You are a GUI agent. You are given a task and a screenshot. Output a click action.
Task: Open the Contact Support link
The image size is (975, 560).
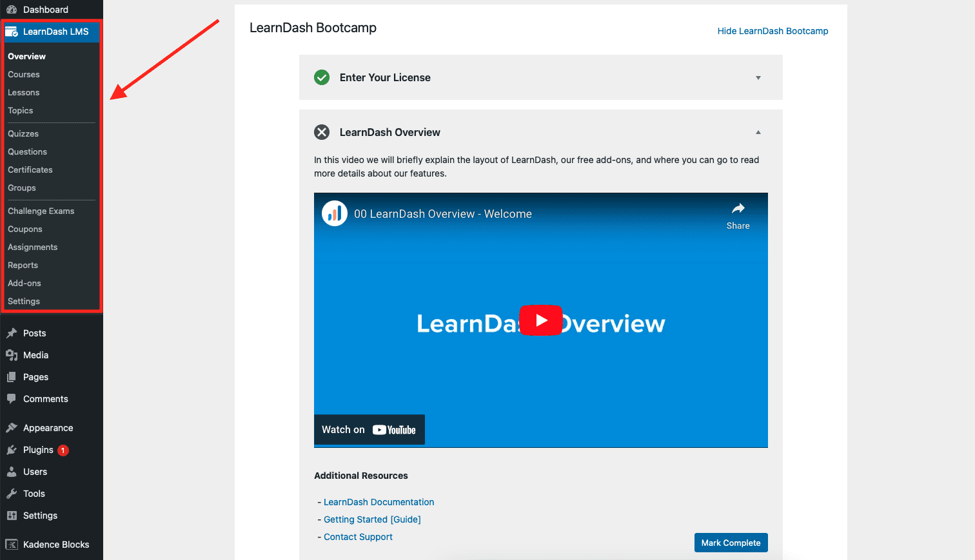358,537
